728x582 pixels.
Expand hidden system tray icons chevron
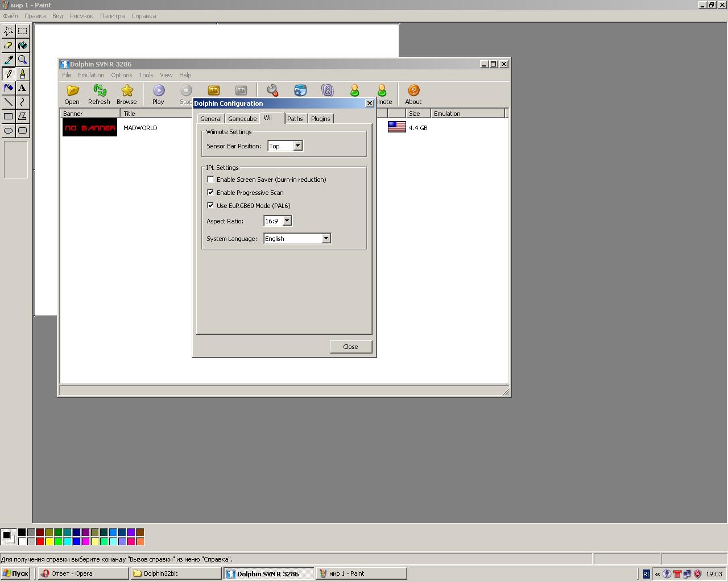coord(657,574)
